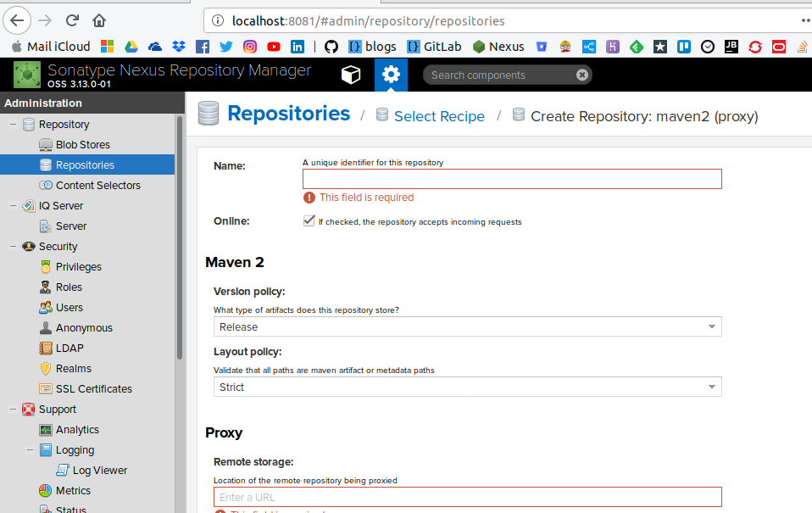Open Realms in the sidebar
The width and height of the screenshot is (812, 513).
pos(74,368)
